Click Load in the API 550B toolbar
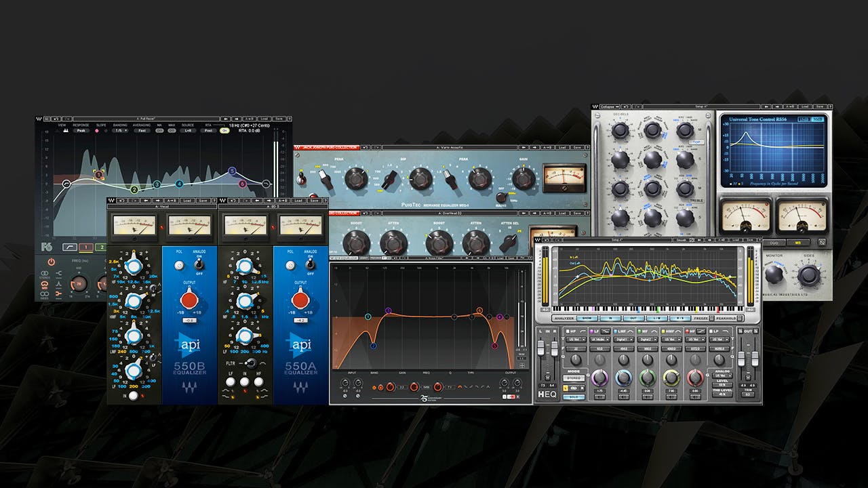The image size is (868, 488). point(186,201)
